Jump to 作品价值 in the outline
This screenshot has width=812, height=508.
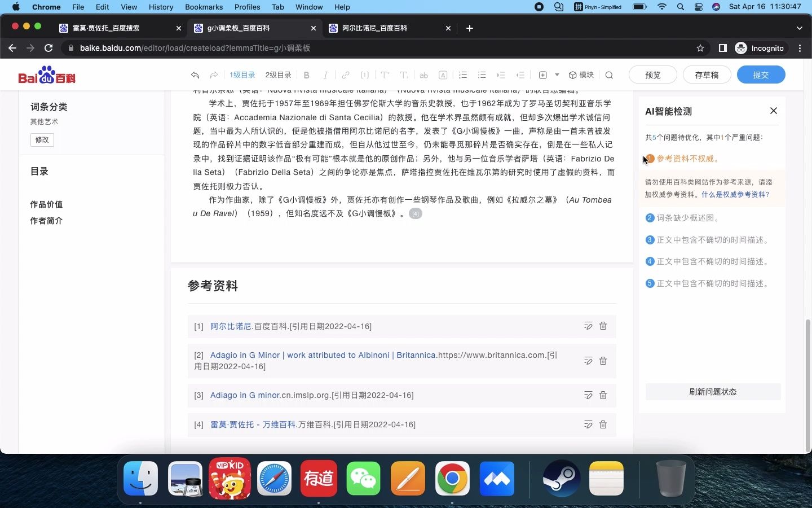(x=46, y=204)
